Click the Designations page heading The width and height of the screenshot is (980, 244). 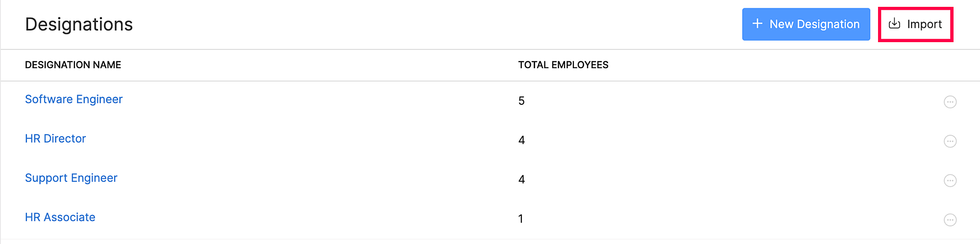[79, 24]
